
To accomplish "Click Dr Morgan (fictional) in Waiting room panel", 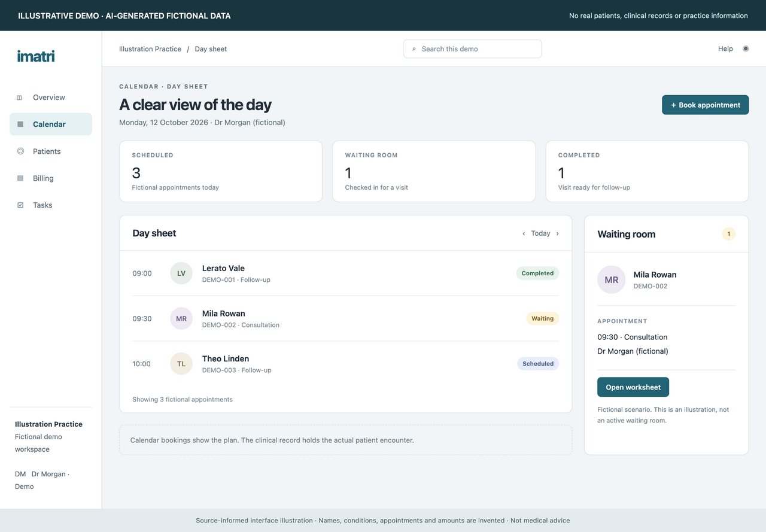I will [x=633, y=351].
